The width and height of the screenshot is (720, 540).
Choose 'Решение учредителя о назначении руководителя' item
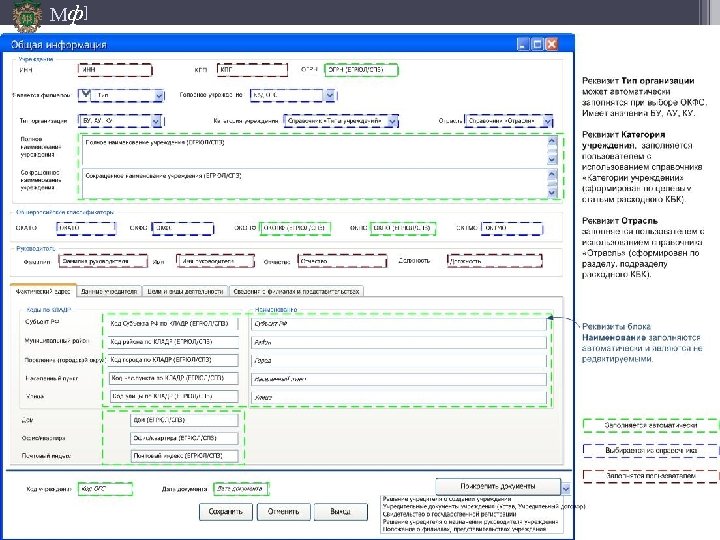tap(471, 522)
